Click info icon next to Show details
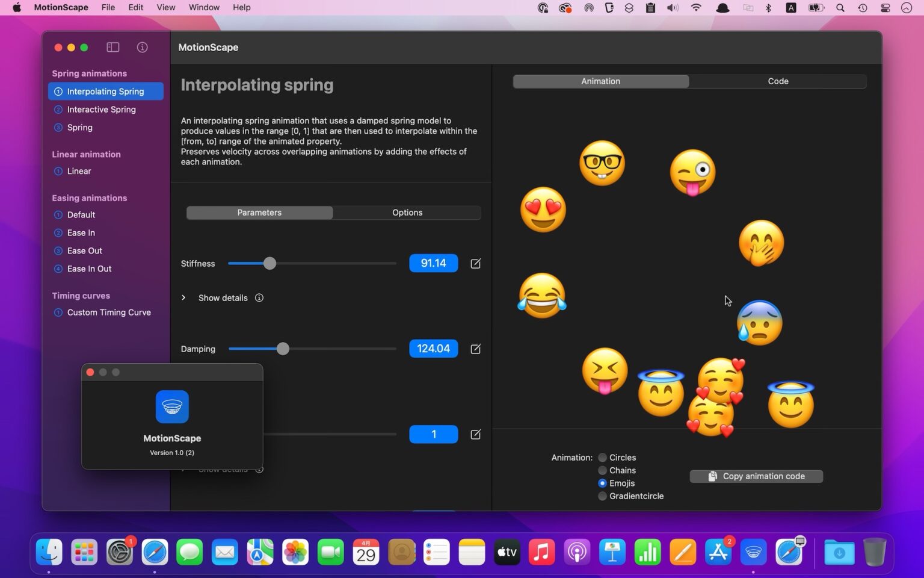The image size is (924, 578). tap(259, 298)
